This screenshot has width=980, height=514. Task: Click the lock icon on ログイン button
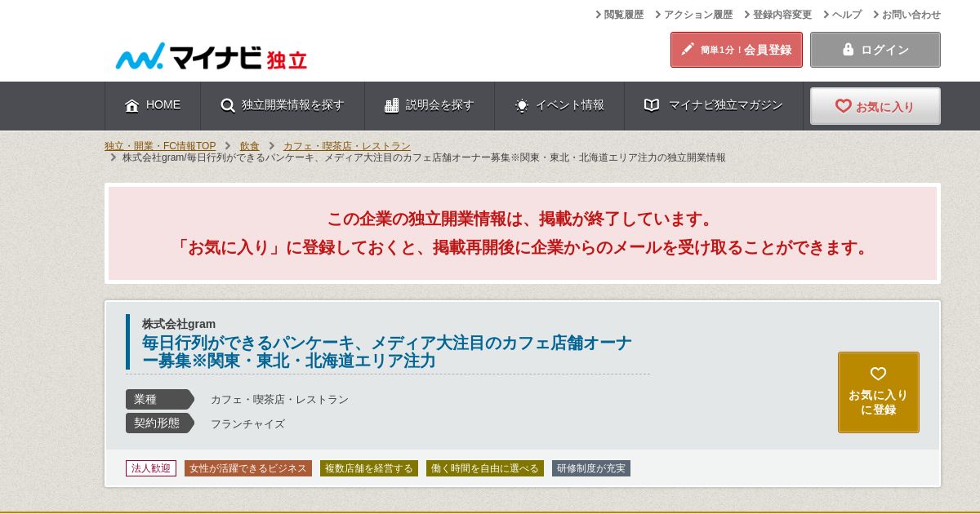tap(848, 49)
